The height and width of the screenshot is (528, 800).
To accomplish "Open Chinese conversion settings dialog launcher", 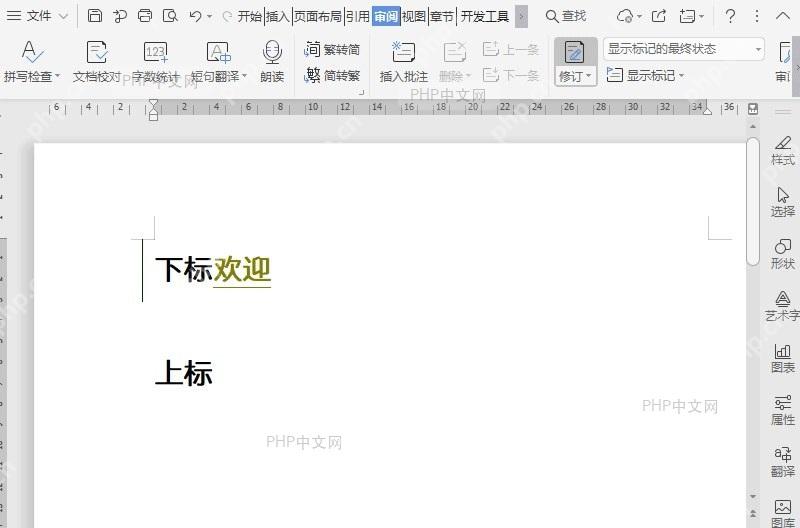I will point(362,92).
